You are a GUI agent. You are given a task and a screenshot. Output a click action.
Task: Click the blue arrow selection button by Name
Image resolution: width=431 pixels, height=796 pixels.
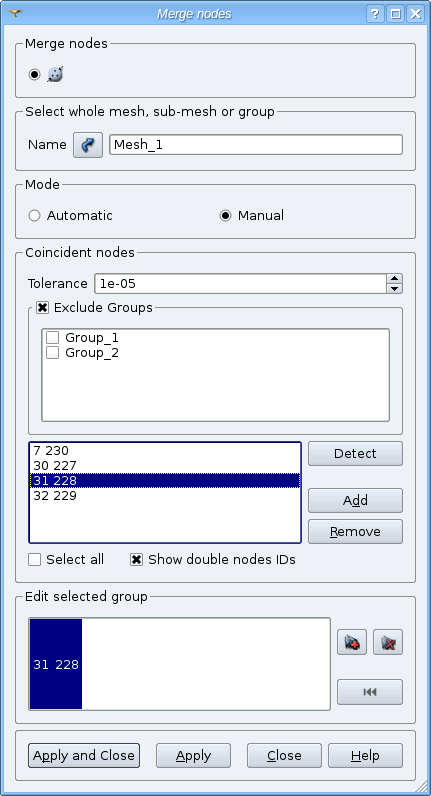tap(88, 145)
